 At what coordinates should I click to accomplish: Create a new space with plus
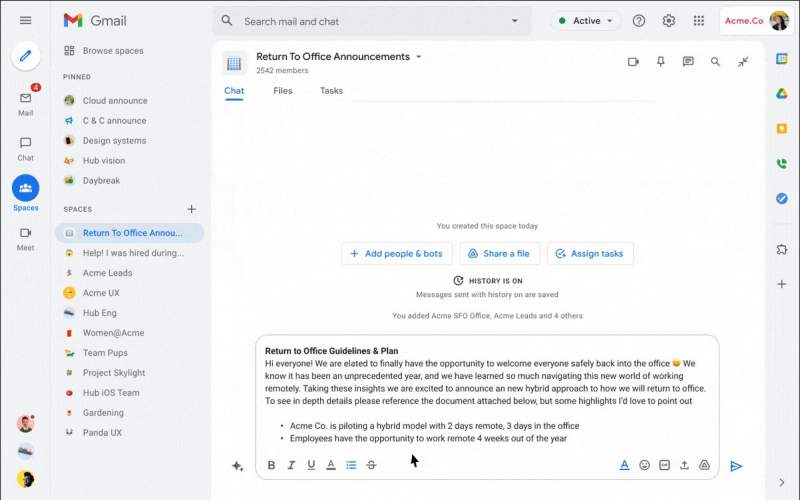191,209
